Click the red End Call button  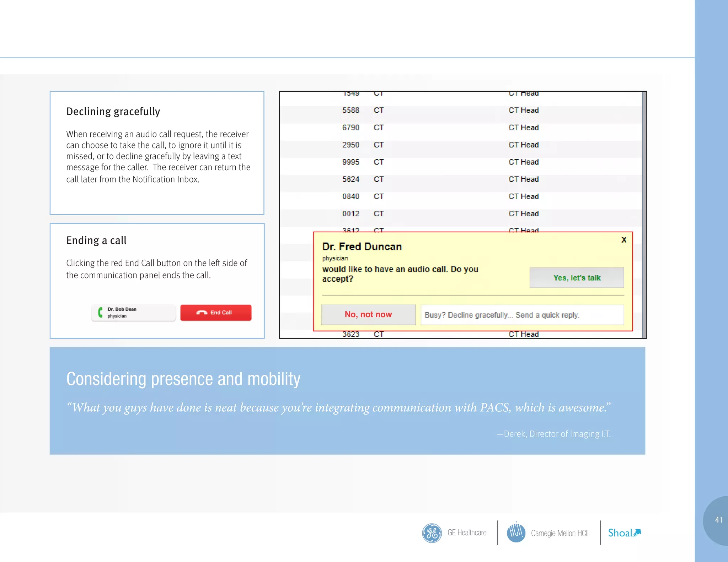(216, 313)
